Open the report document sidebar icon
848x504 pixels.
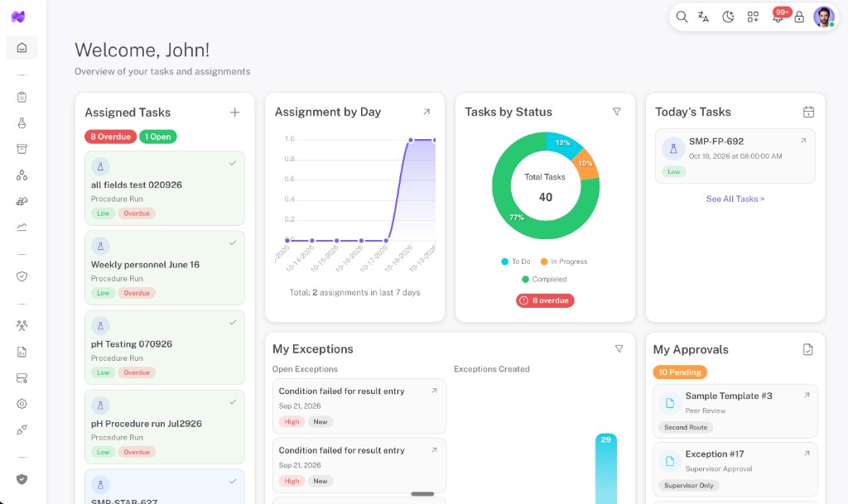point(22,353)
